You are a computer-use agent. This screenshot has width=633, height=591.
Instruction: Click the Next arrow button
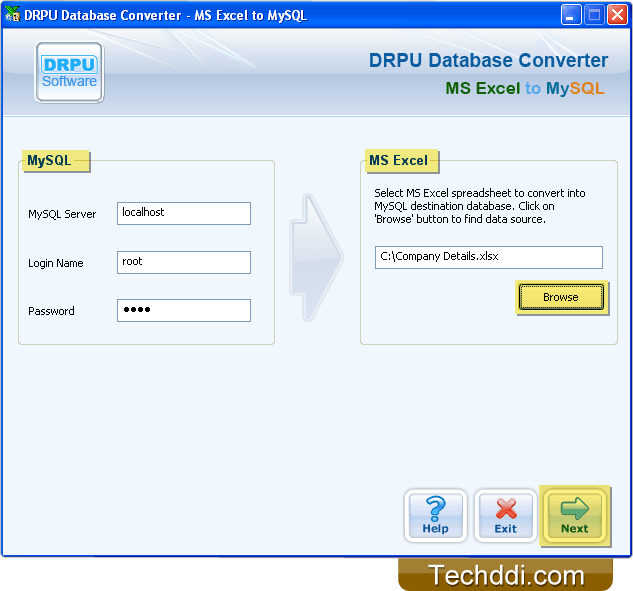click(x=574, y=516)
